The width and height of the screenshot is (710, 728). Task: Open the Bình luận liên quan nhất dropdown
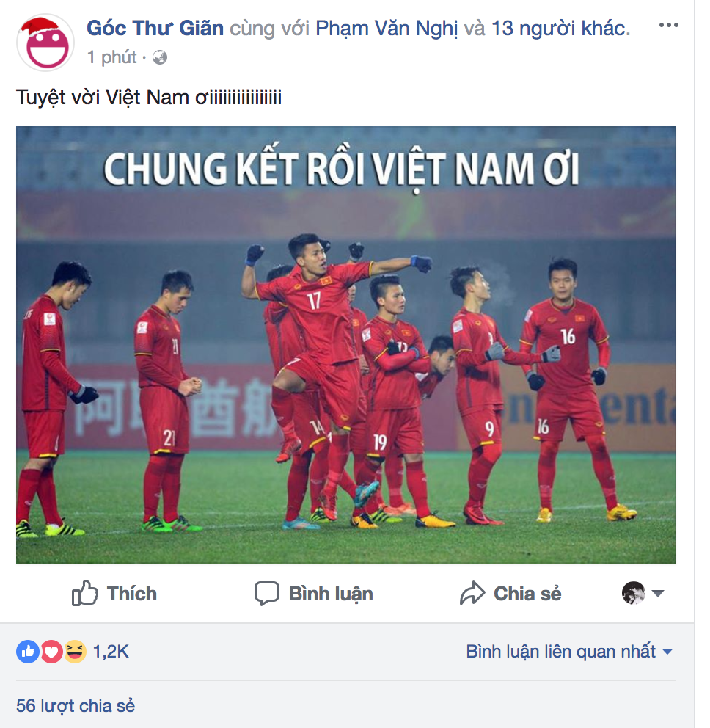569,652
